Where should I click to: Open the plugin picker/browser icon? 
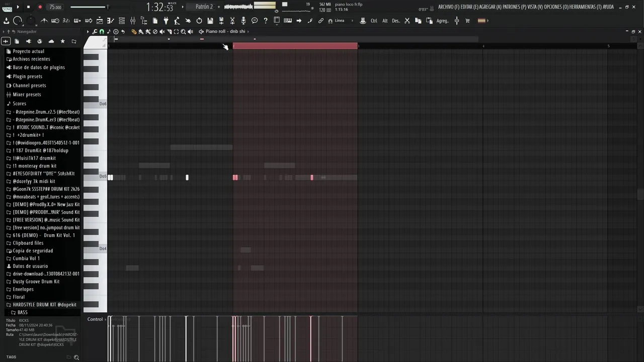coord(144,21)
